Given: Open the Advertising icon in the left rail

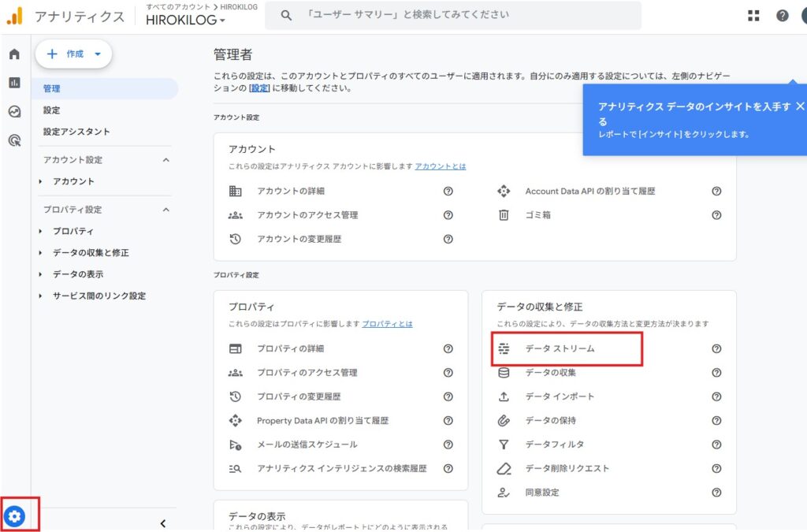Looking at the screenshot, I should click(x=14, y=140).
